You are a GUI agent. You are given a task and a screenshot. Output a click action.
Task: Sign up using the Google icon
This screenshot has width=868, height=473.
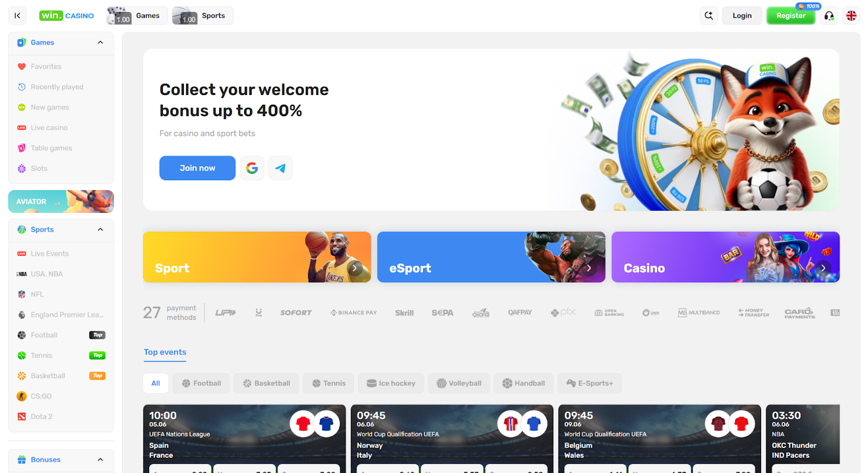pyautogui.click(x=252, y=168)
